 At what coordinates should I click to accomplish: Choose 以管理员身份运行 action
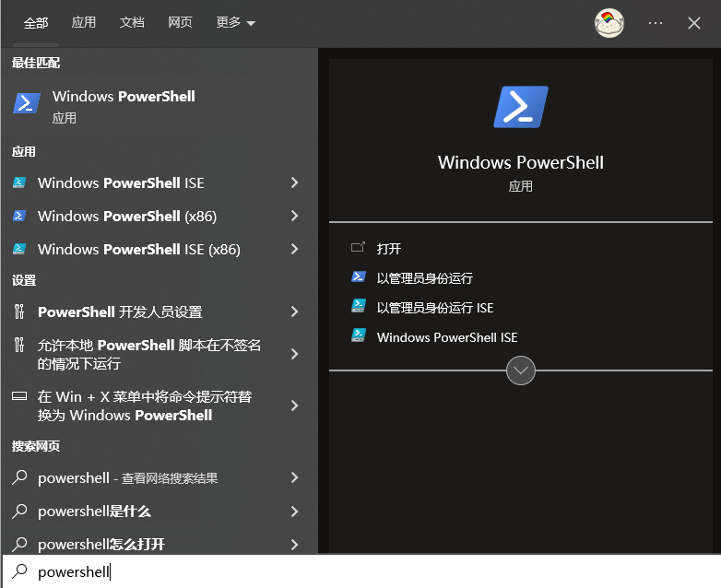(424, 278)
